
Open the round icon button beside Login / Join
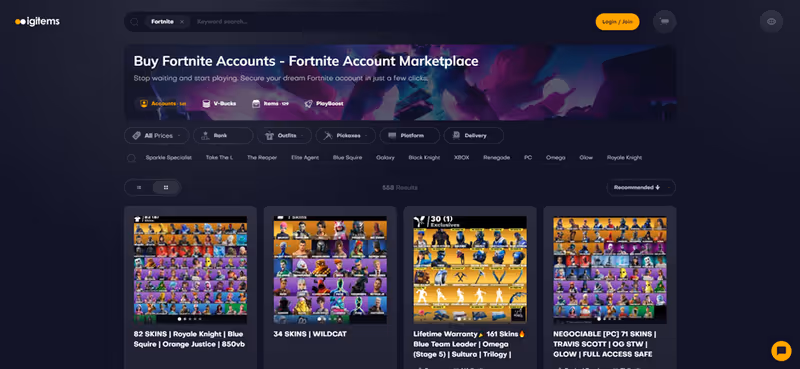pyautogui.click(x=664, y=21)
